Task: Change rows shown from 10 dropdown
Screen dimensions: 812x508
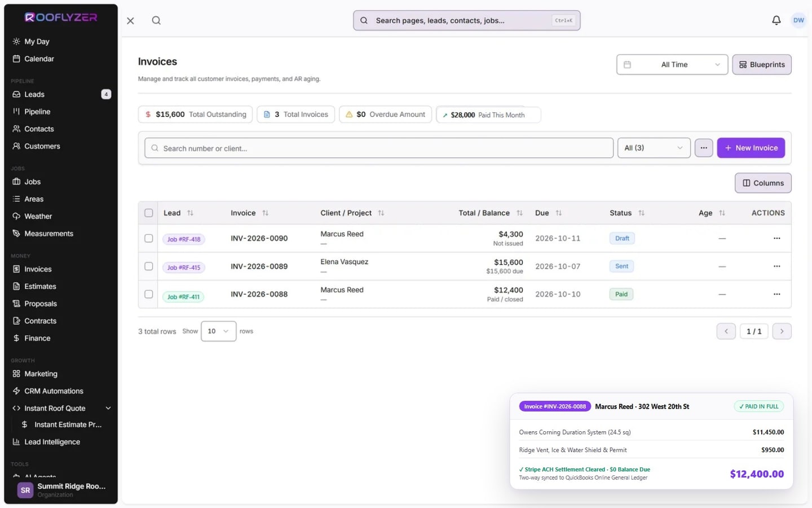Action: (x=218, y=331)
